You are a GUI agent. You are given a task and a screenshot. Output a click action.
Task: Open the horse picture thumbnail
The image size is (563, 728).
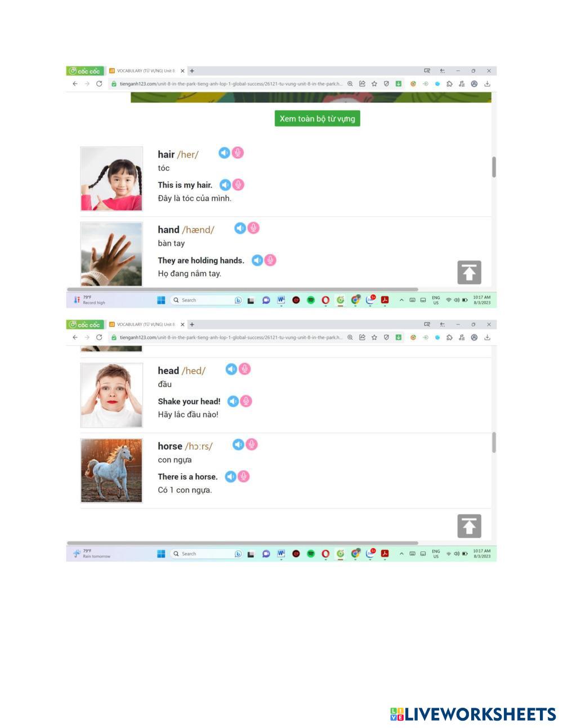pos(111,470)
